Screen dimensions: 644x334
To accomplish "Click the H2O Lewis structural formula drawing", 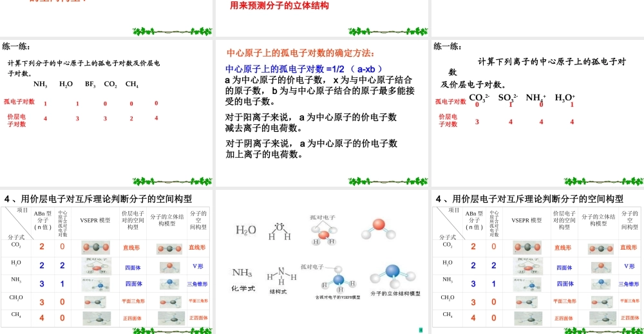I will point(279,232).
